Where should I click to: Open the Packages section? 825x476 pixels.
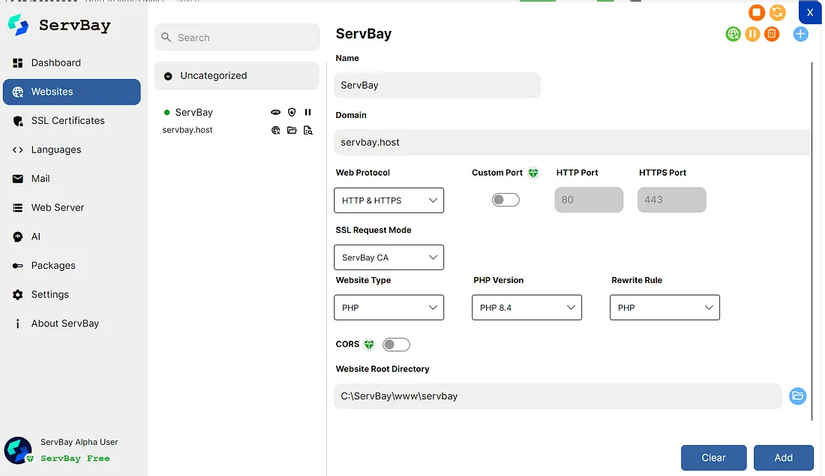coord(72,265)
